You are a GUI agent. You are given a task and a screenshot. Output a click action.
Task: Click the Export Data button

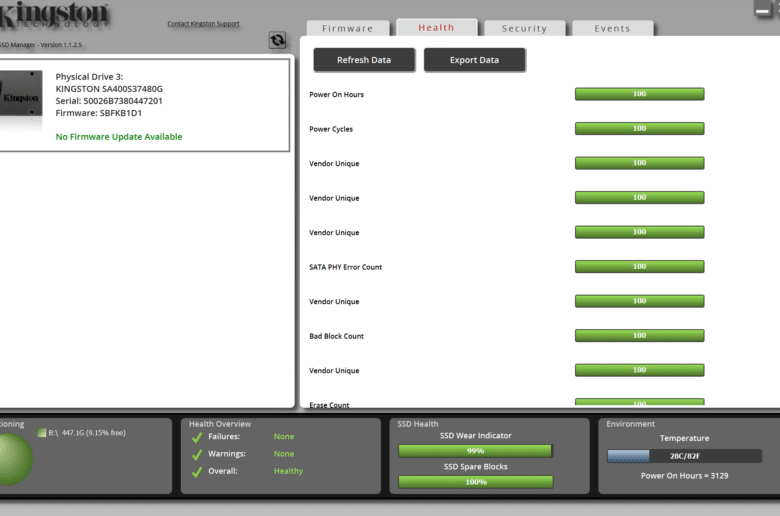tap(475, 60)
